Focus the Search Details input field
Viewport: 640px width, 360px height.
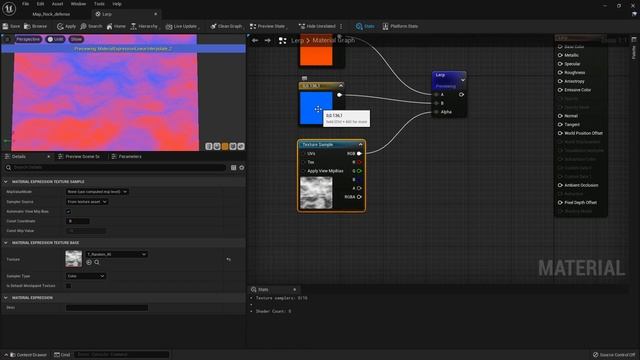click(116, 167)
